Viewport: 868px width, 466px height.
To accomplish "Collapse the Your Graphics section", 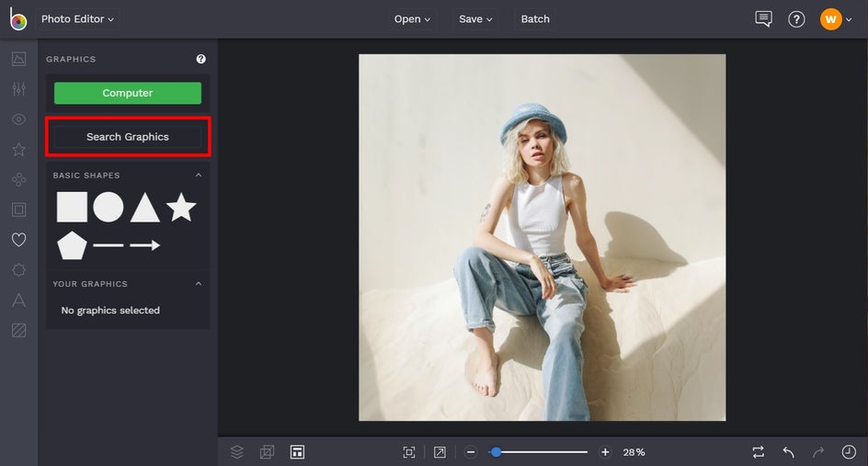I will pyautogui.click(x=199, y=283).
